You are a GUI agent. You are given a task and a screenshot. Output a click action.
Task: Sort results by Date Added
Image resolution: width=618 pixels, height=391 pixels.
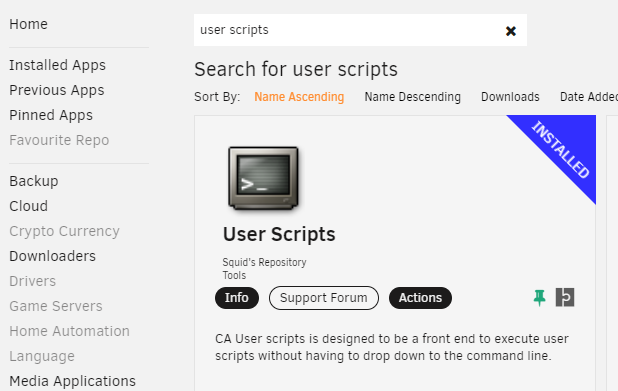point(589,97)
